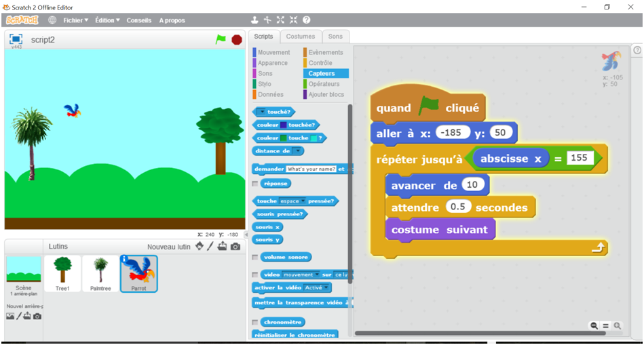
Task: Select the Grow sprite tool
Action: (280, 20)
